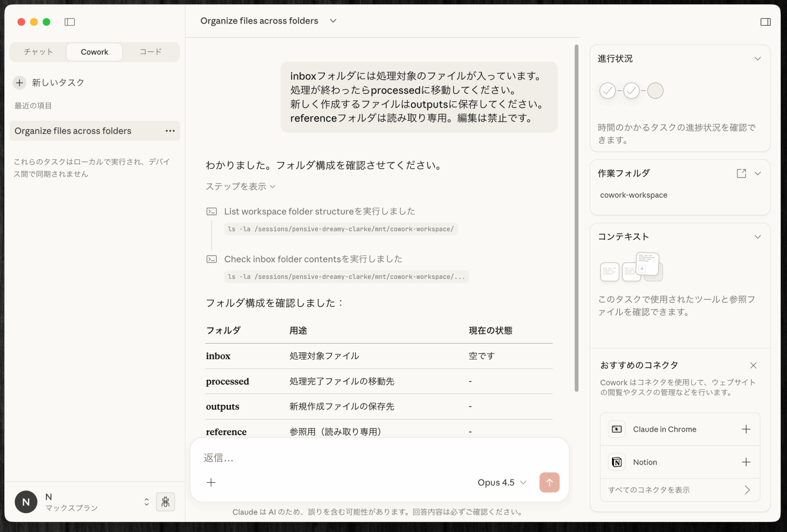Screen dimensions: 787x532
Task: Switch to the コード tab
Action: coord(150,52)
